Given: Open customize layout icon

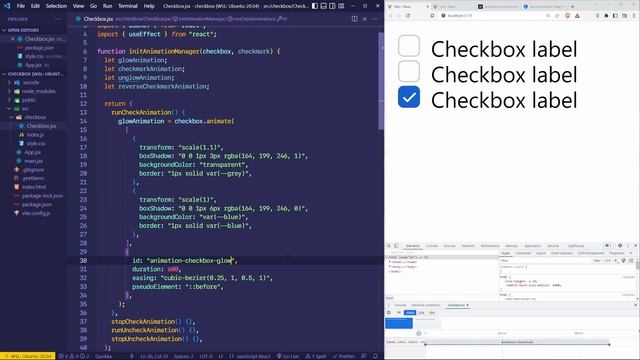Looking at the screenshot, I should (341, 6).
